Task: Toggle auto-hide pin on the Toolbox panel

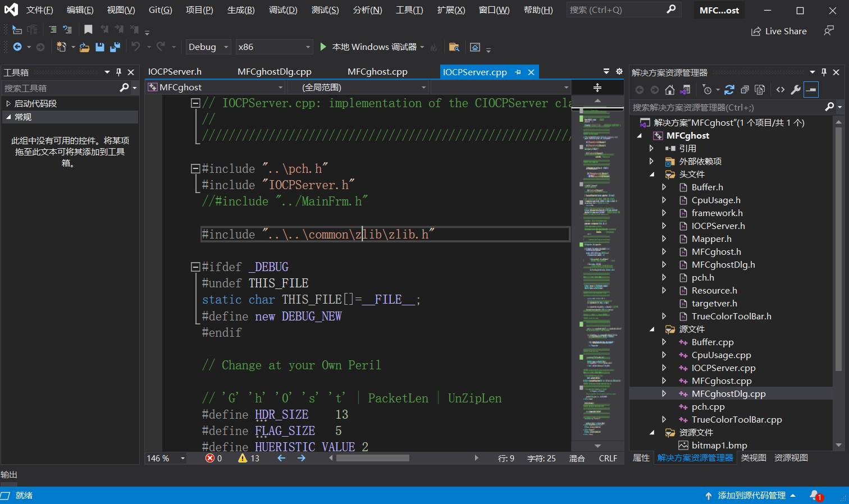Action: click(x=118, y=72)
